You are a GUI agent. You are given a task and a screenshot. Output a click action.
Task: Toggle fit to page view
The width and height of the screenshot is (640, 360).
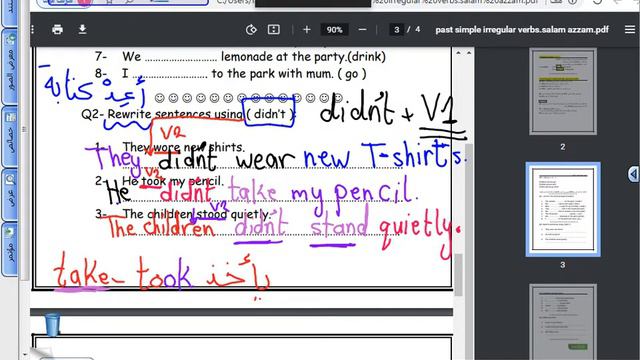pos(273,29)
